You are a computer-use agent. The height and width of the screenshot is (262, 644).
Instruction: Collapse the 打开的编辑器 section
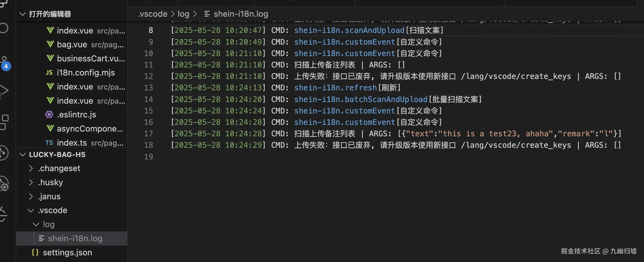[x=23, y=14]
